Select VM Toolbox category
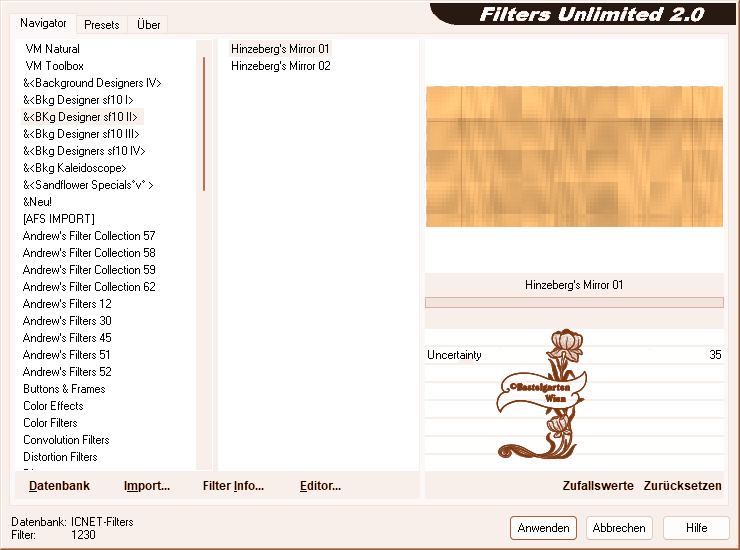Viewport: 740px width, 550px height. click(x=54, y=66)
